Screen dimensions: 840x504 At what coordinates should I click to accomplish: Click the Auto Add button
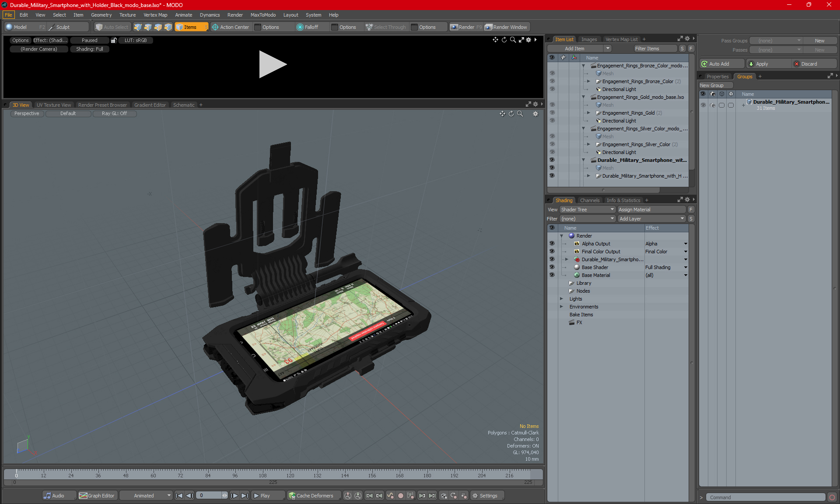pyautogui.click(x=721, y=64)
